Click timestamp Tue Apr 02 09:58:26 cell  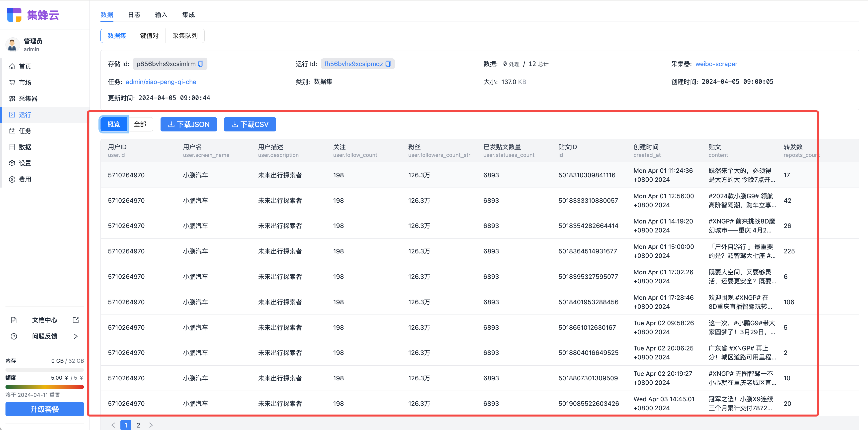pyautogui.click(x=664, y=327)
